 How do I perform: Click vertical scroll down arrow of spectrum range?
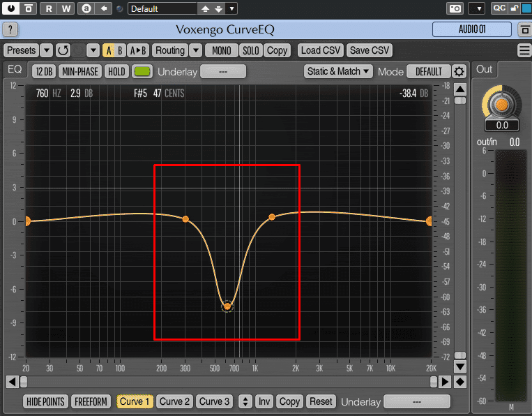point(460,366)
